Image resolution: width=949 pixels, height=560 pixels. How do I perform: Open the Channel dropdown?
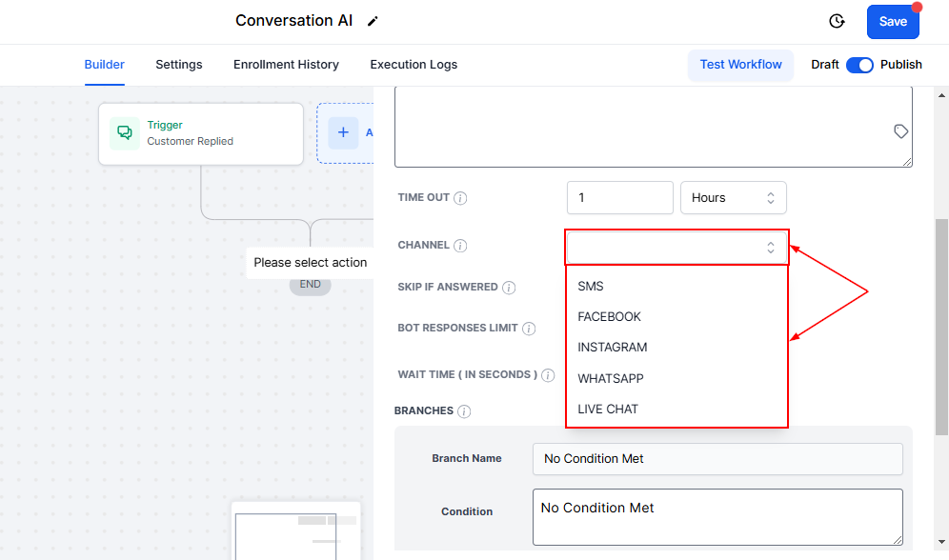676,247
